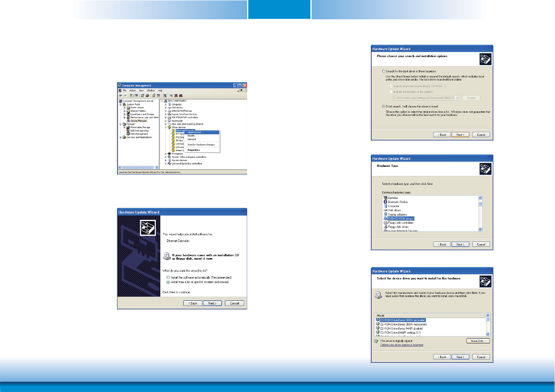Select Floppy disk controllers in hardware types
The image size is (555, 392).
401,223
